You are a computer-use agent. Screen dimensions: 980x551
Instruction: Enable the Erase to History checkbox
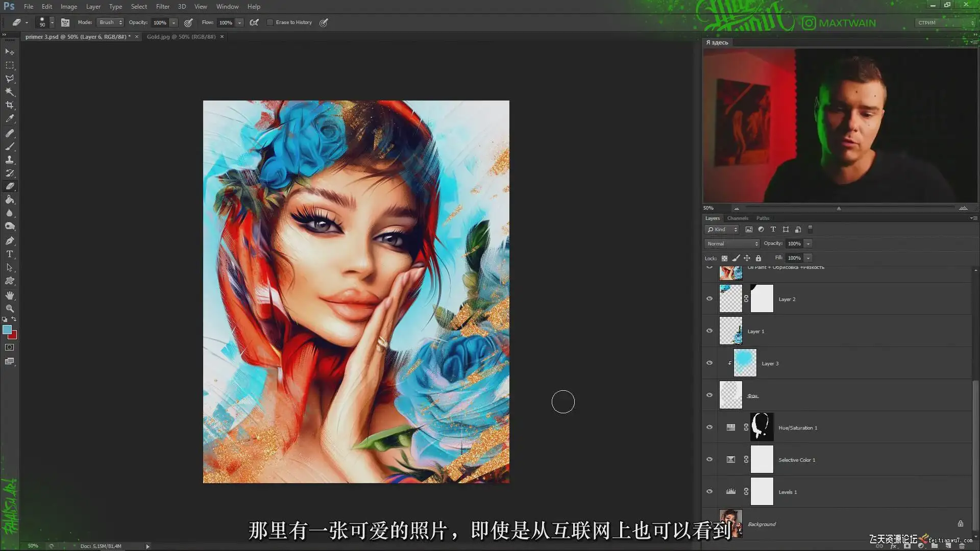[x=270, y=22]
